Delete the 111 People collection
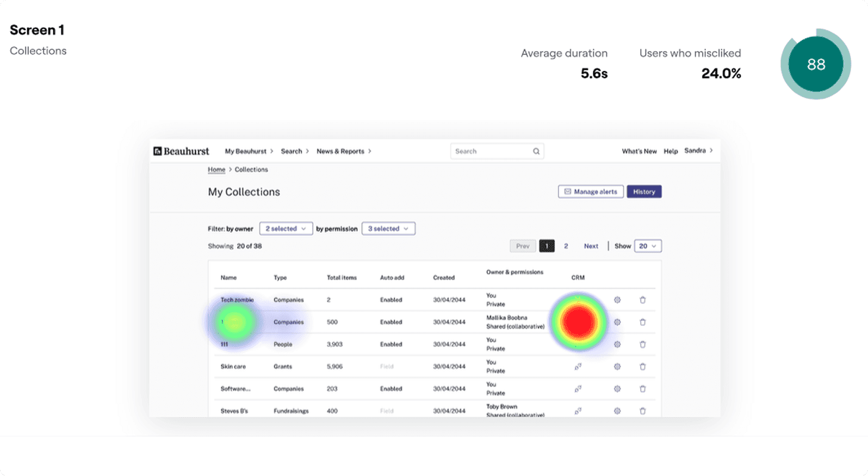Viewport: 868px width, 476px height. (643, 344)
